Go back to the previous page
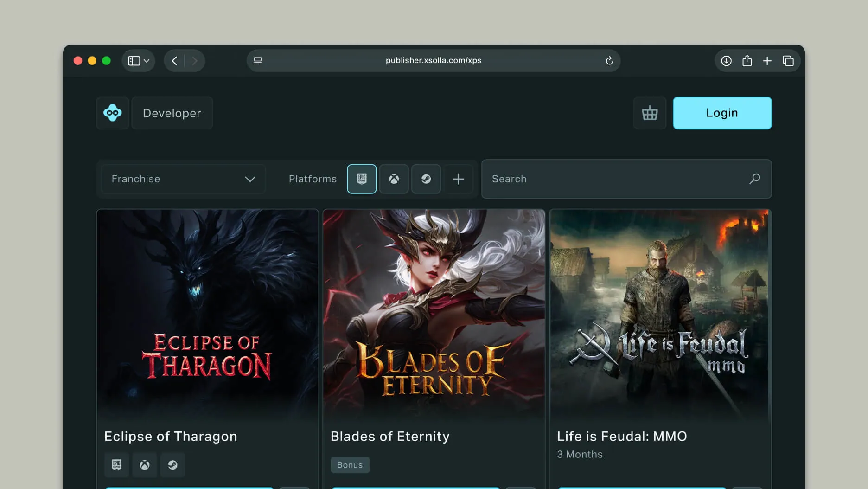Image resolution: width=868 pixels, height=489 pixels. 174,61
